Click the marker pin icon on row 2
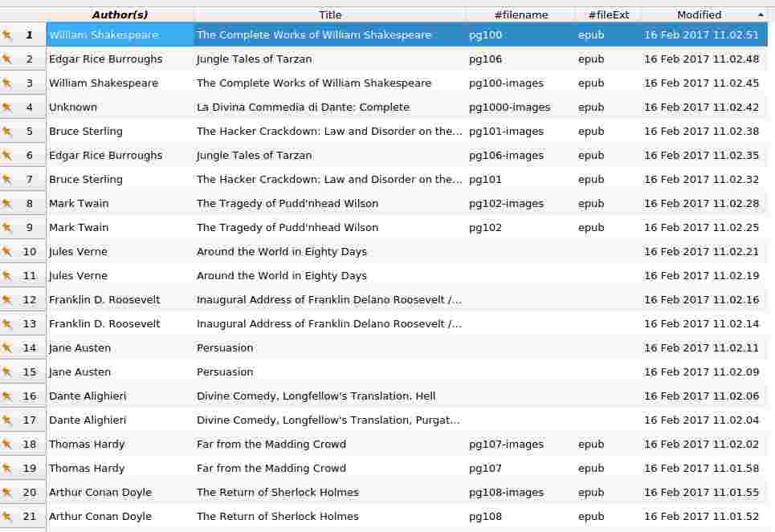 coord(6,59)
